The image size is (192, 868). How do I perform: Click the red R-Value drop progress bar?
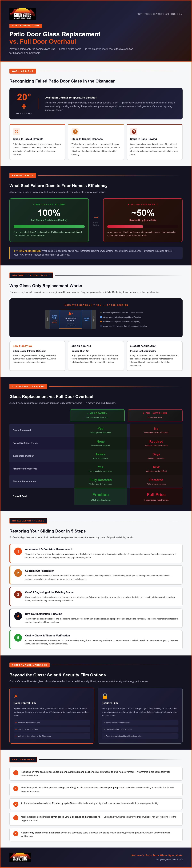click(125, 226)
